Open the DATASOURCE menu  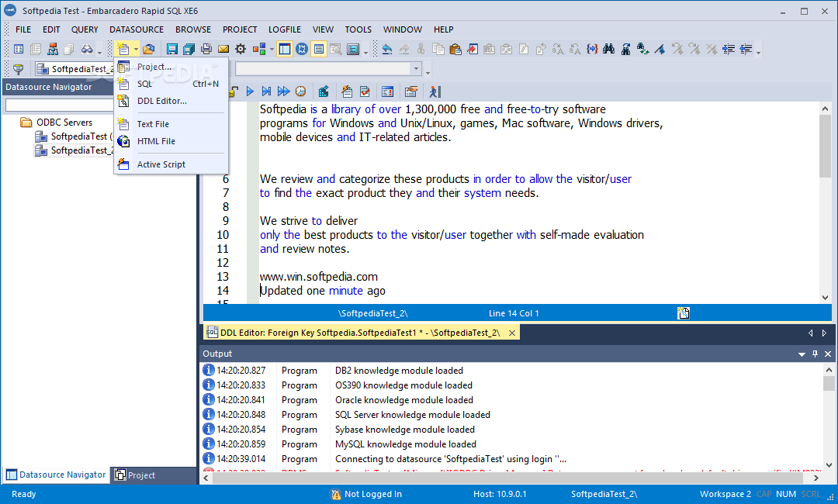(137, 29)
